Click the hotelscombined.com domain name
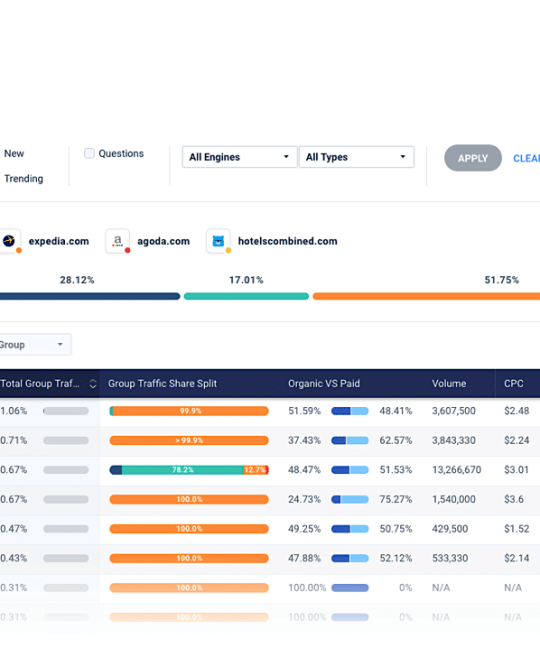 tap(288, 241)
